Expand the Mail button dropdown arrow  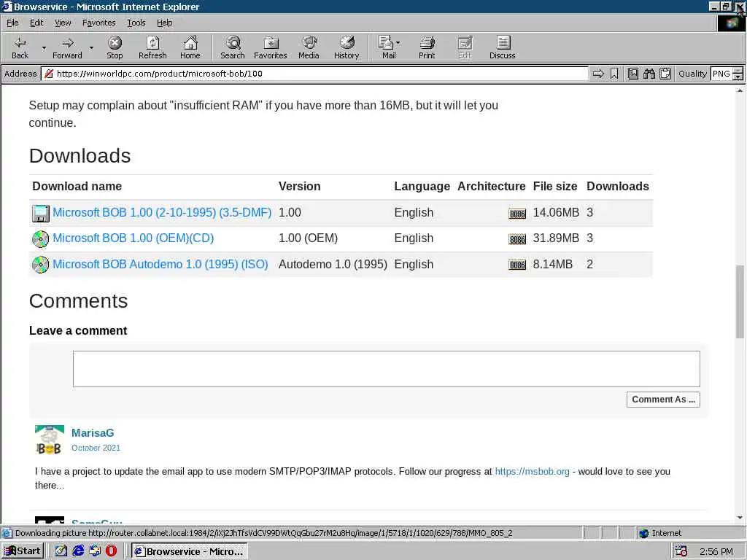pos(398,43)
